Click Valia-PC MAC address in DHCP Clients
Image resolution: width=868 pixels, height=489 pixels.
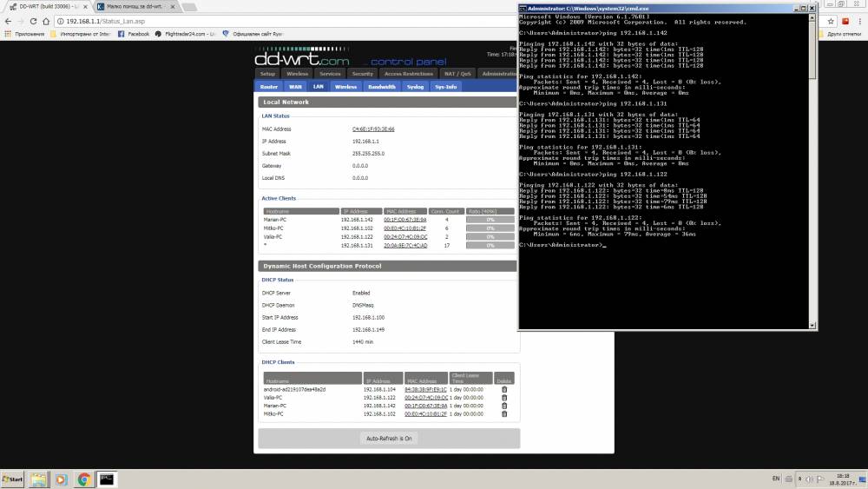425,398
